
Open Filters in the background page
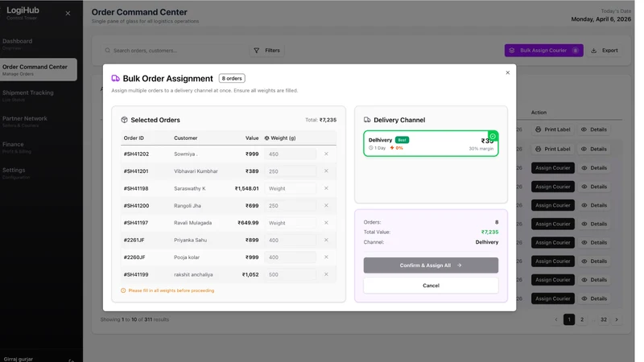(267, 51)
